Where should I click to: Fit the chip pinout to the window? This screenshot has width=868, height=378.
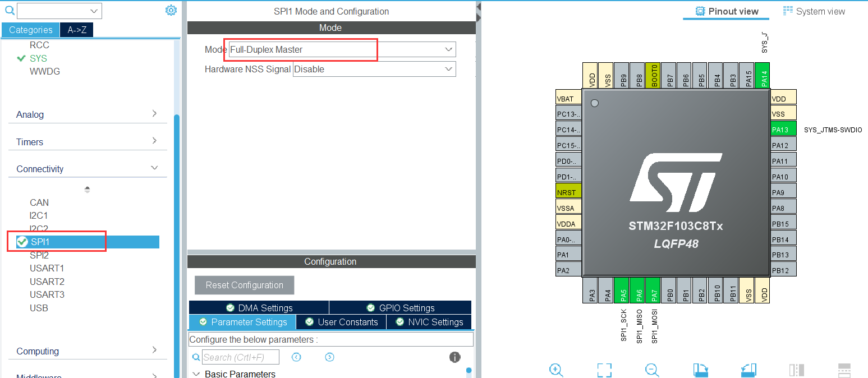click(x=604, y=370)
